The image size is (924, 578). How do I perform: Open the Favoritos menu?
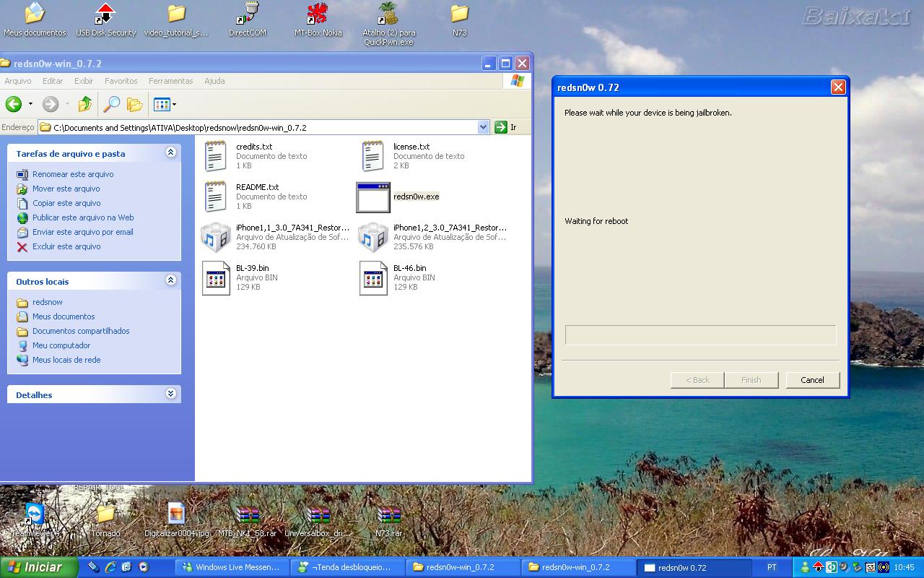click(121, 81)
